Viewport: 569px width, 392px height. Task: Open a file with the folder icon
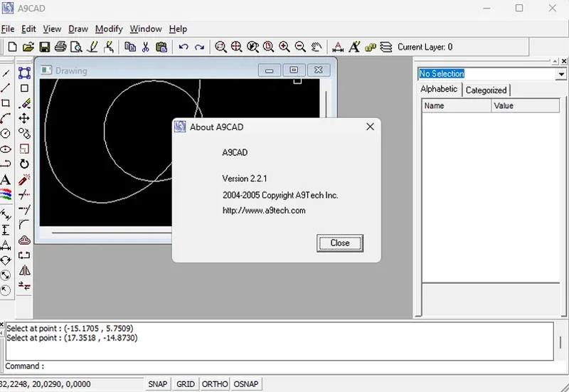pos(28,47)
